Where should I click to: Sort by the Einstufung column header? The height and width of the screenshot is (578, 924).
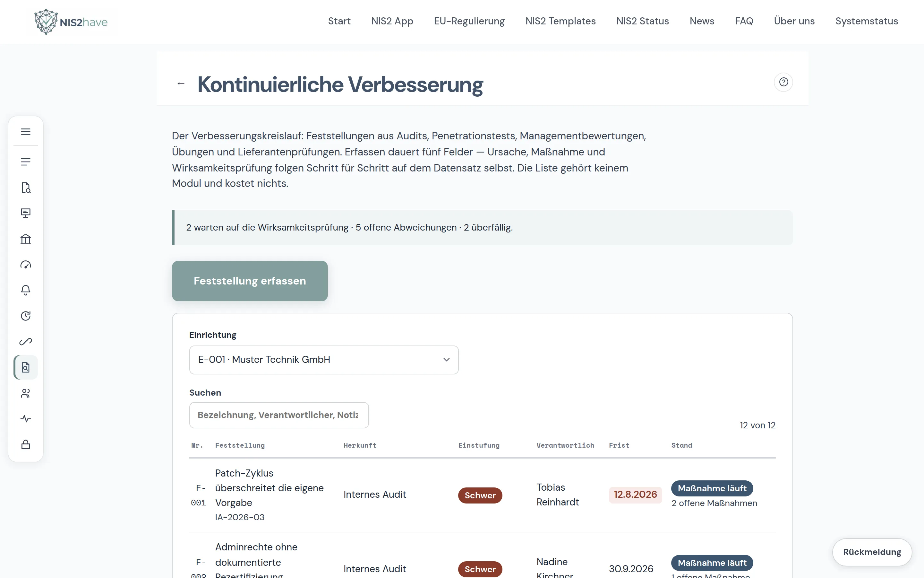479,445
